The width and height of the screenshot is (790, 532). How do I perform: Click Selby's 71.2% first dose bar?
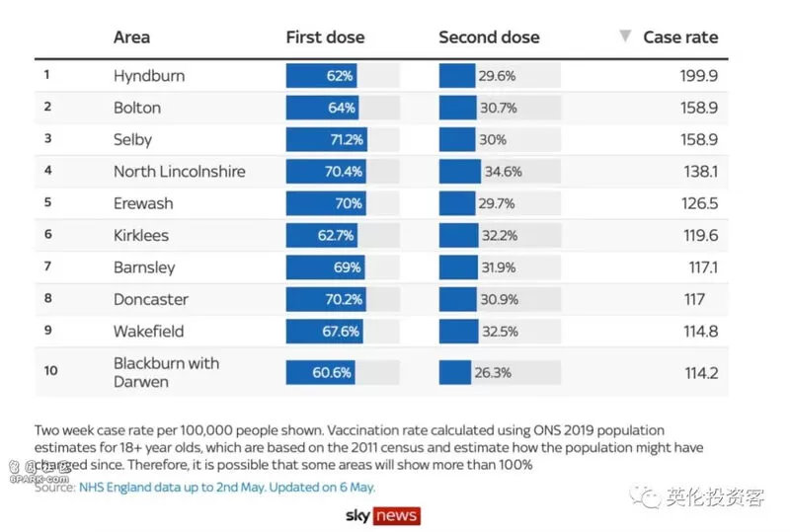(x=327, y=139)
